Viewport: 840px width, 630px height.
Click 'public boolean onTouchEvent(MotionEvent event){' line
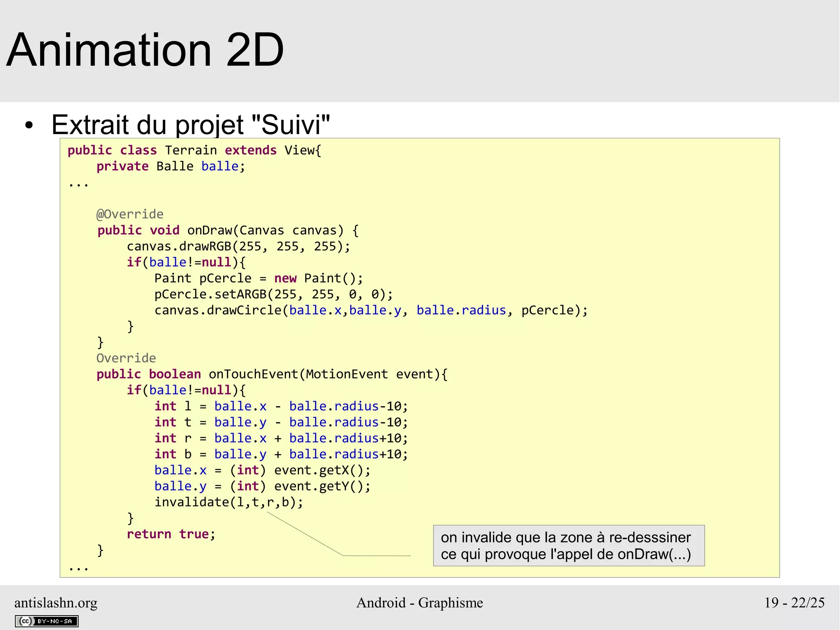pyautogui.click(x=272, y=374)
